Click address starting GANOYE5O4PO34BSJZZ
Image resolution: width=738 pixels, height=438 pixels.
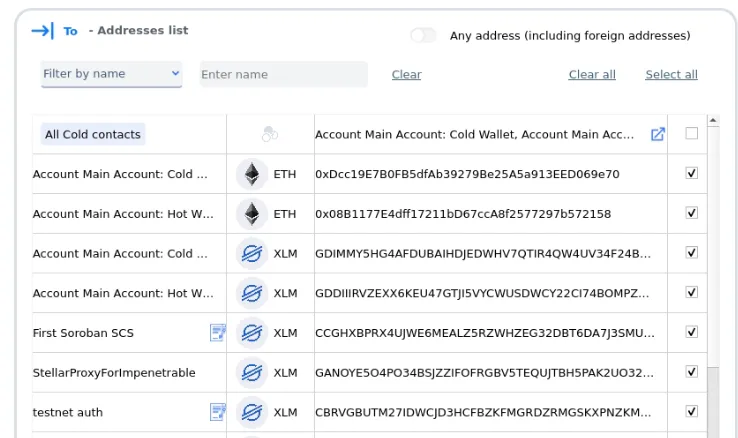tap(484, 373)
